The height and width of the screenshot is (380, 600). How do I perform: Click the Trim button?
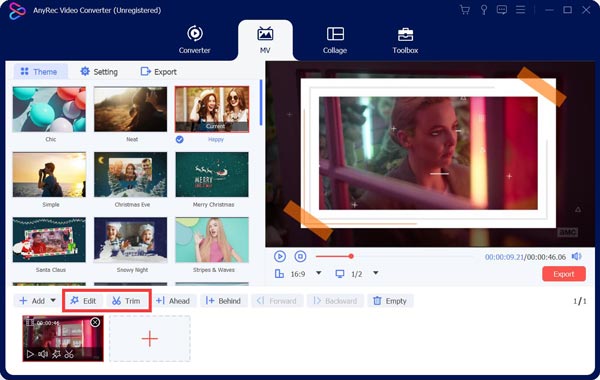(x=126, y=301)
